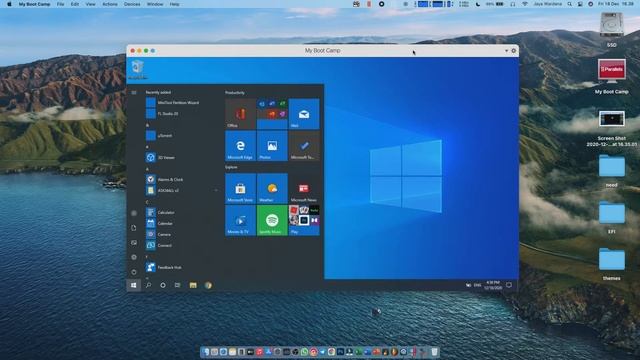Viewport: 640px width, 360px height.
Task: Open Alarms & Clock in app list
Action: 165,179
